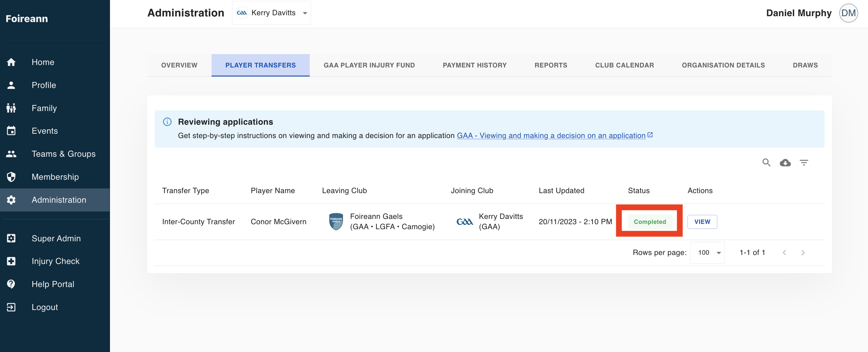Image resolution: width=868 pixels, height=352 pixels.
Task: Open the GAA viewing and decision guide link
Action: coord(551,136)
